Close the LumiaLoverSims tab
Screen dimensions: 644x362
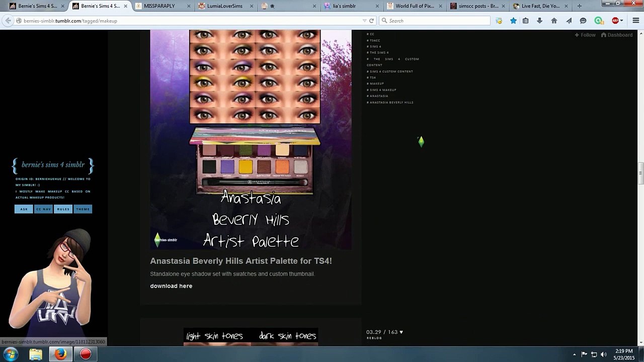click(251, 6)
